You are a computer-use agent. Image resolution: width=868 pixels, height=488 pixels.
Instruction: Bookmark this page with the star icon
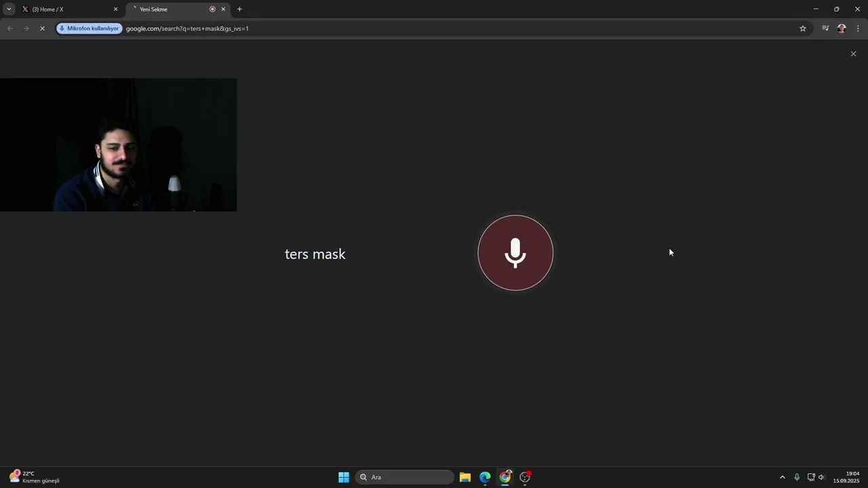803,28
